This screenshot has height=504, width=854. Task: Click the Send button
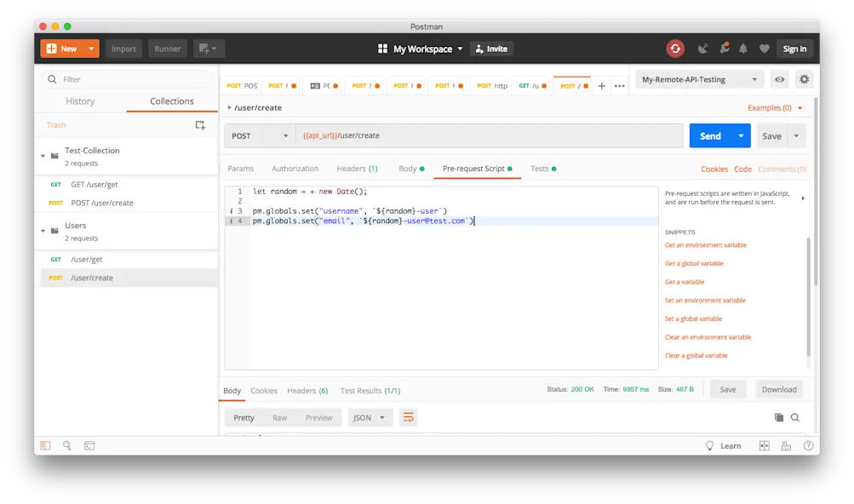(x=710, y=135)
